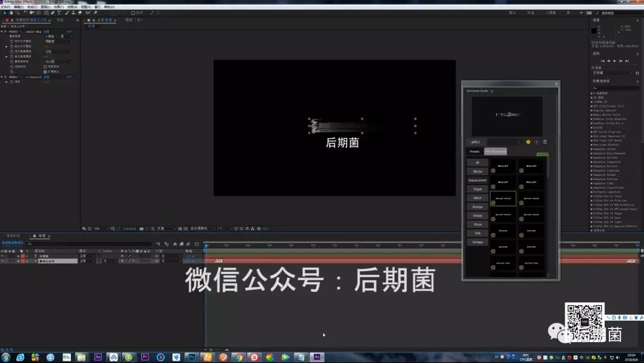This screenshot has height=363, width=644.
Task: Click the yellow circle icon beside APPLY
Action: tap(528, 142)
